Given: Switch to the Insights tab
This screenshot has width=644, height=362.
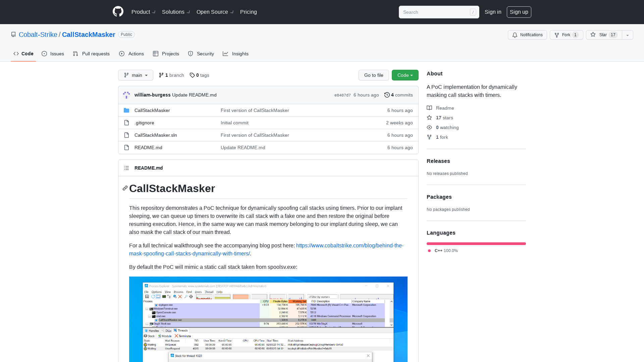Looking at the screenshot, I should coord(236,54).
